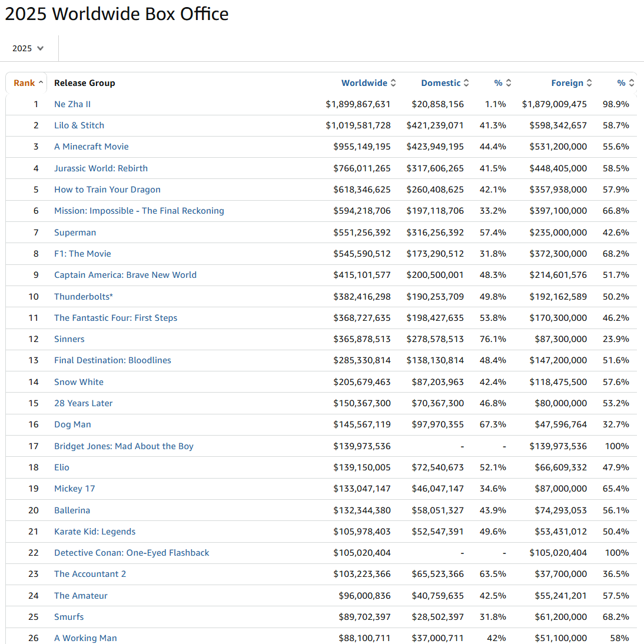Screen dimensions: 644x644
Task: Select worldwide gross $139,973,536
Action: [x=362, y=446]
